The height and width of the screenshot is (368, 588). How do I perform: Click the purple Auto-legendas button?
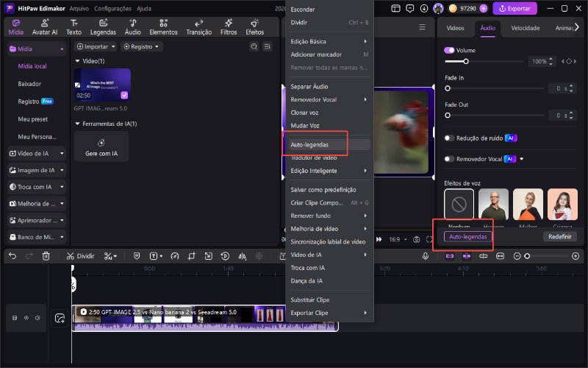coord(467,236)
